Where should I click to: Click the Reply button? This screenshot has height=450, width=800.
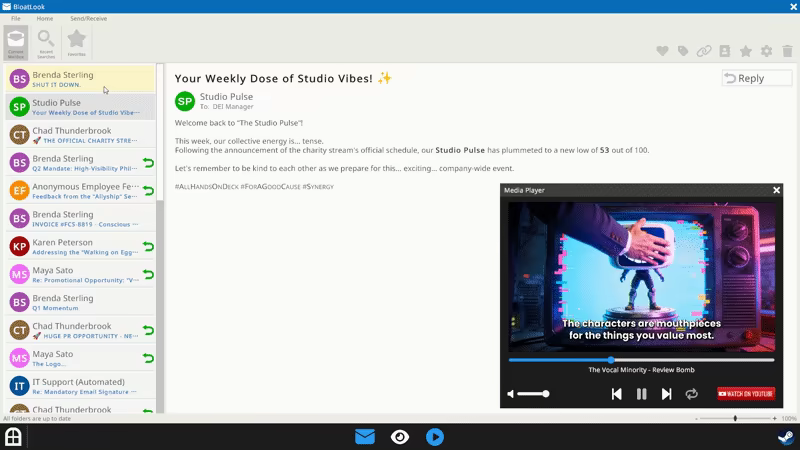pyautogui.click(x=757, y=78)
